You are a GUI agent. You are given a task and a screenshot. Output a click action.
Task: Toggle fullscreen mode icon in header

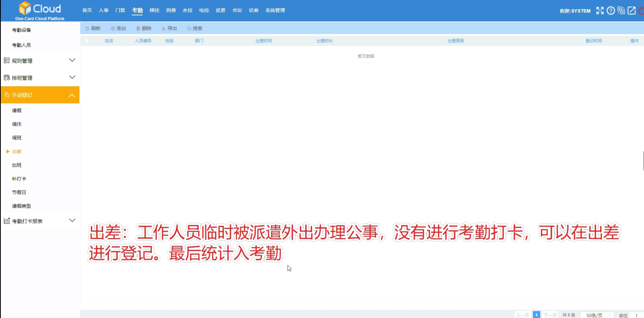(600, 11)
